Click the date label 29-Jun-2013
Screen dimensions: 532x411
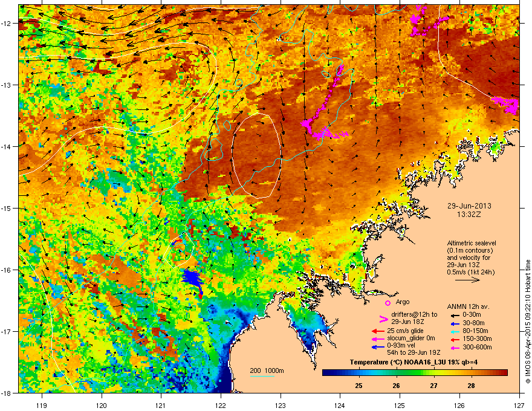[469, 206]
